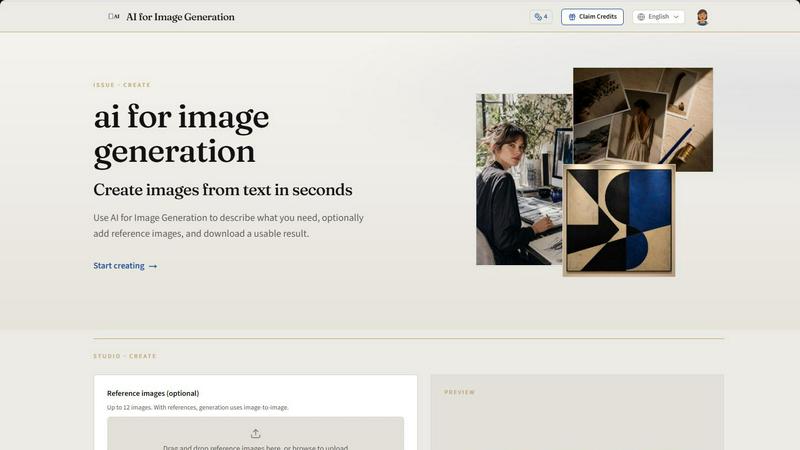The width and height of the screenshot is (800, 450).
Task: Select the "Reference images (optional)" label
Action: [x=153, y=393]
